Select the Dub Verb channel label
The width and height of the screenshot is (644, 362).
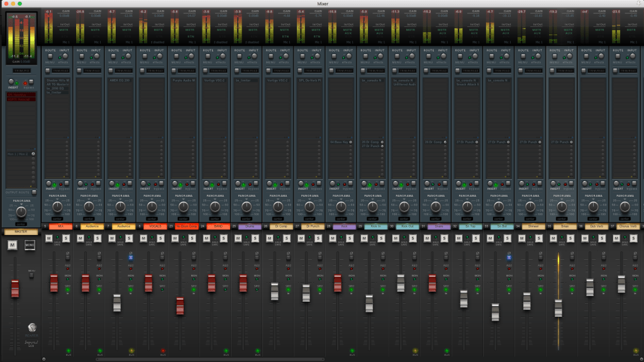pos(595,226)
